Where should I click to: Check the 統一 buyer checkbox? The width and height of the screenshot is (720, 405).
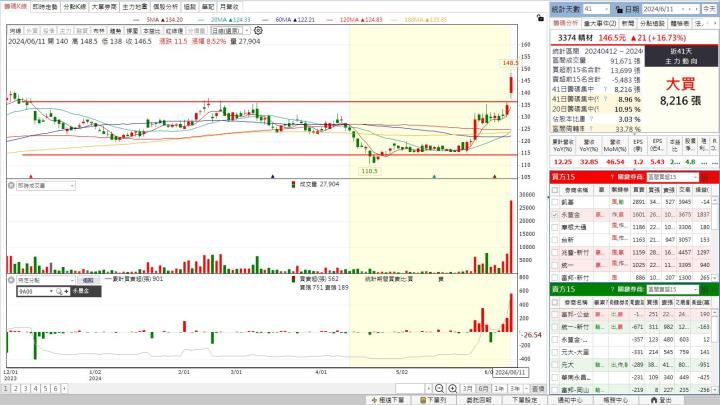point(555,265)
